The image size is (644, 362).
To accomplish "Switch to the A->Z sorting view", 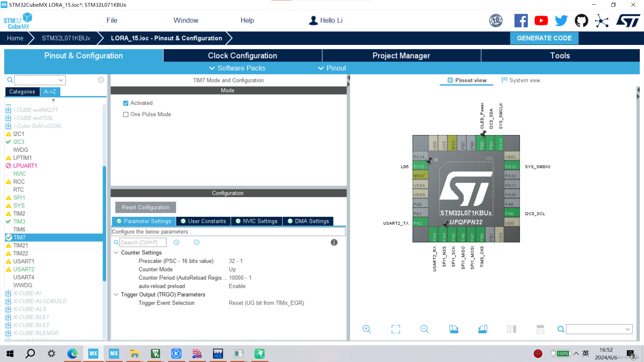I will 50,92.
